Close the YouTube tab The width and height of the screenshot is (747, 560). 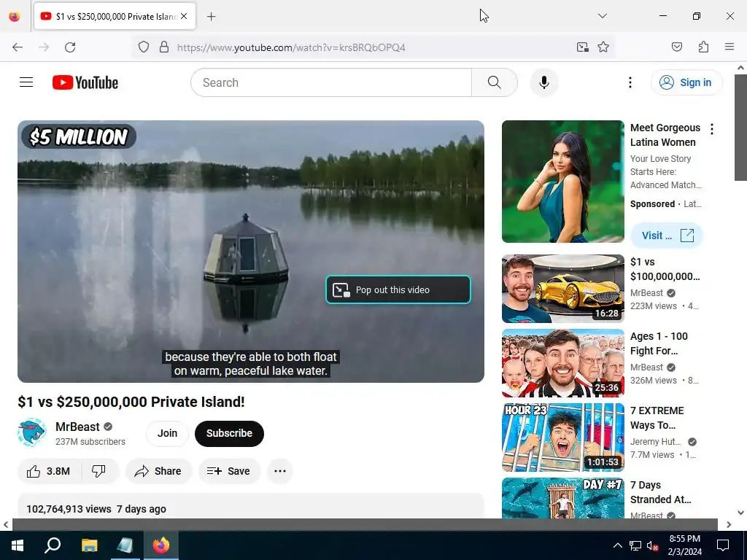pos(184,16)
